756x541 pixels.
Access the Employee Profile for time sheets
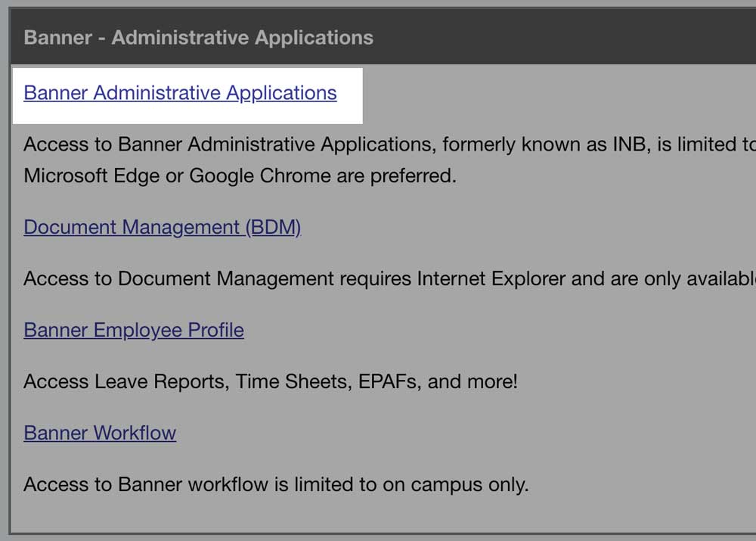coord(133,330)
